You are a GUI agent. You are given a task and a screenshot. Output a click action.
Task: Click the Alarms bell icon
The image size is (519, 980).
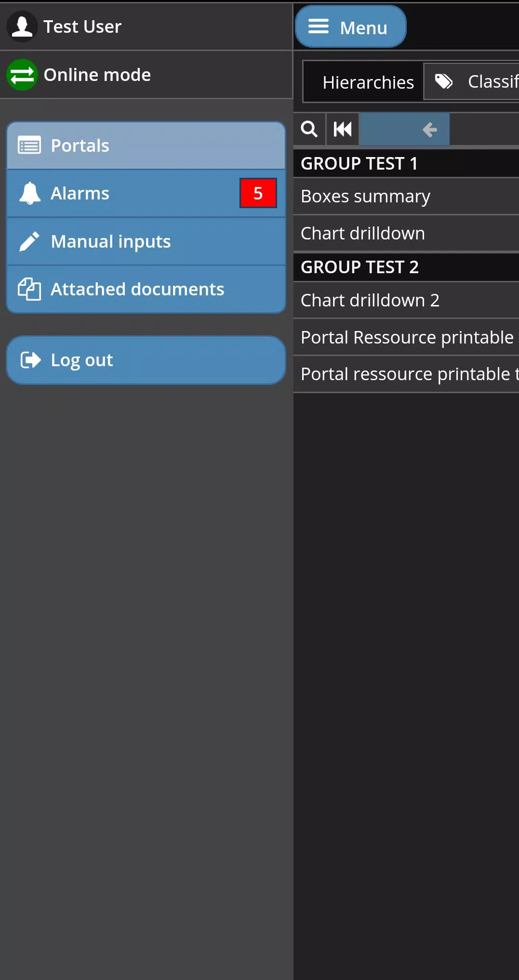30,194
